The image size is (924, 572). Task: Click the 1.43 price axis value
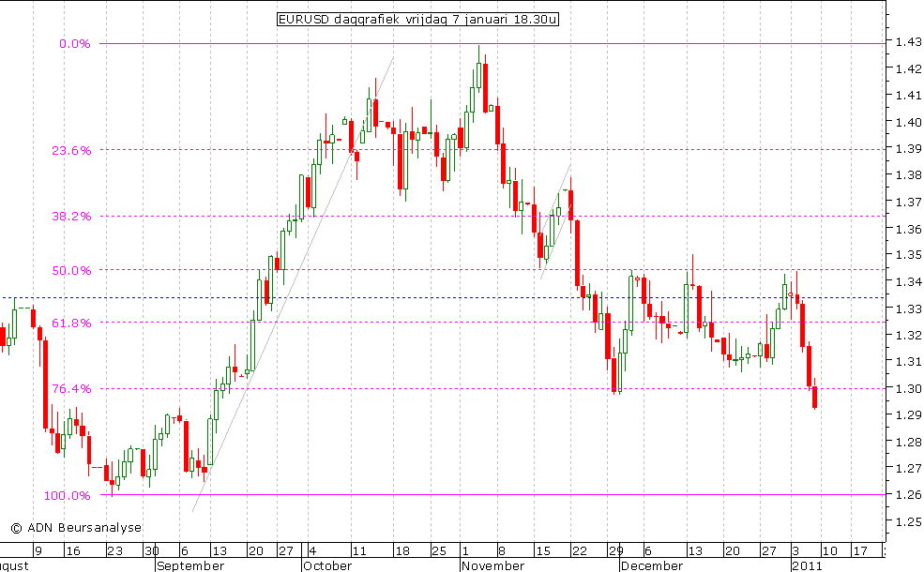[x=908, y=42]
